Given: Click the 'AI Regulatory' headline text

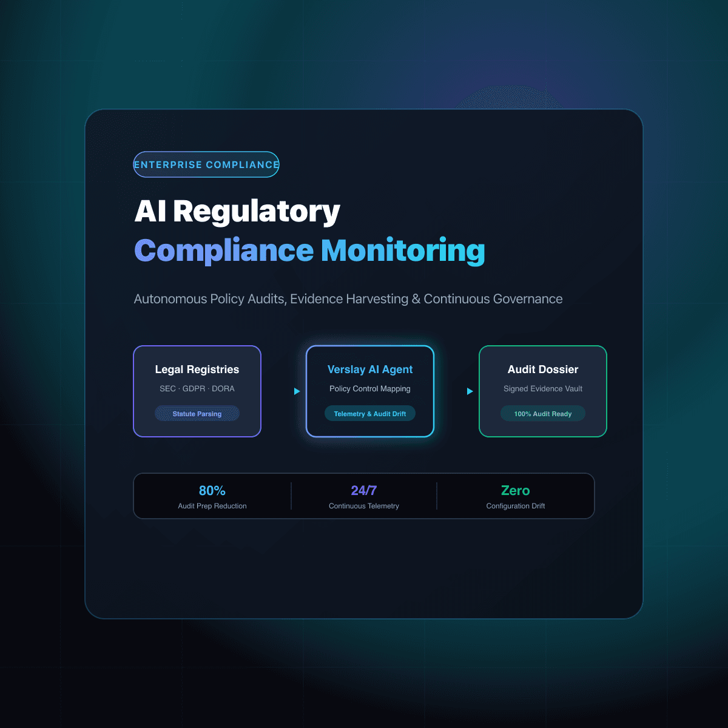Looking at the screenshot, I should pyautogui.click(x=237, y=212).
